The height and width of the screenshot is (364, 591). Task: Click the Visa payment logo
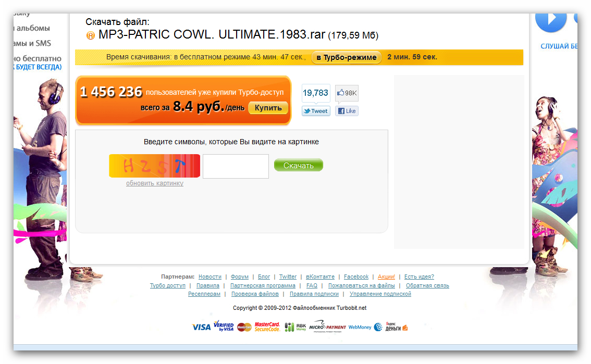[x=201, y=327]
